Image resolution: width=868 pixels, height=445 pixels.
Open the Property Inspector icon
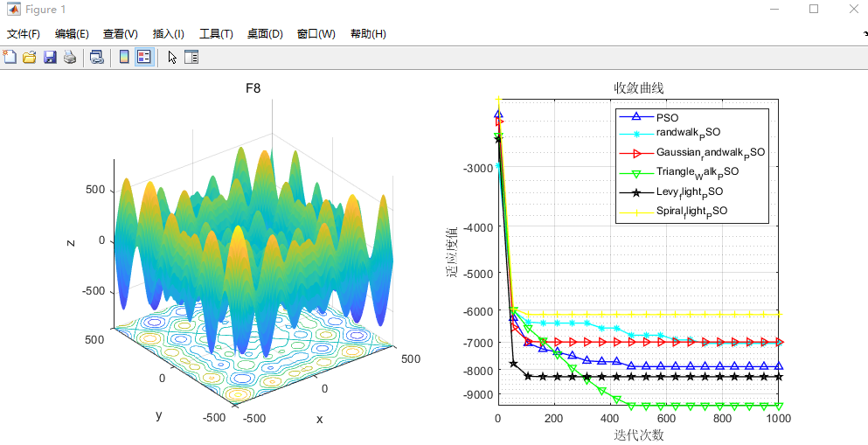coord(191,57)
